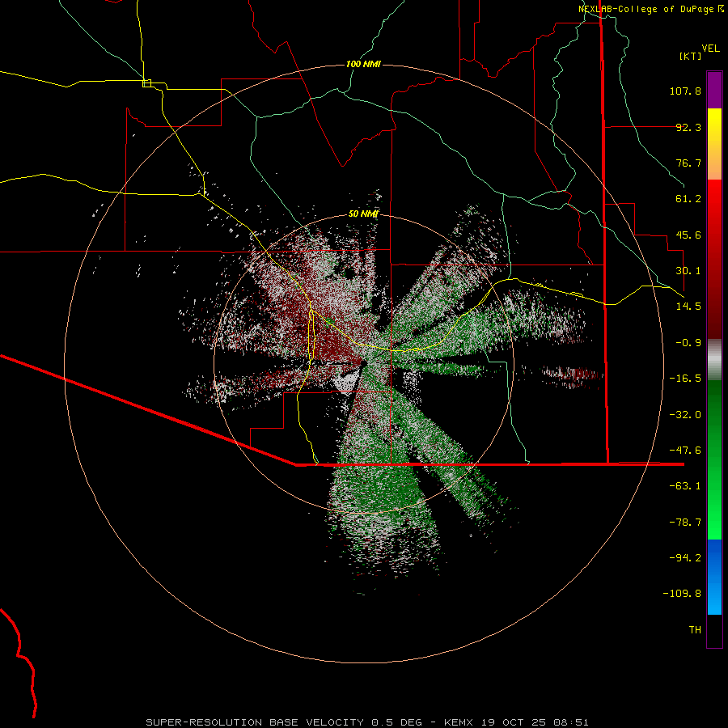The width and height of the screenshot is (728, 728).
Task: Click the 76.7 velocity scale value
Action: [688, 163]
